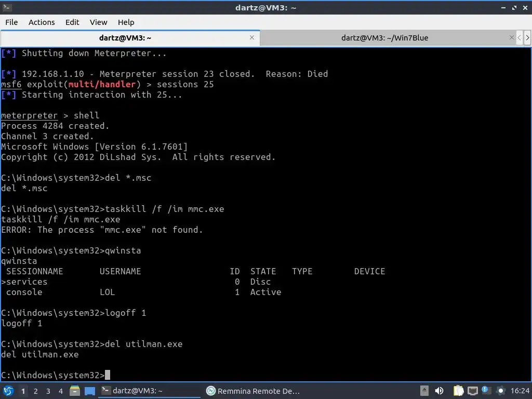Open the clipboard manager tray icon
This screenshot has height=399, width=532.
click(458, 391)
